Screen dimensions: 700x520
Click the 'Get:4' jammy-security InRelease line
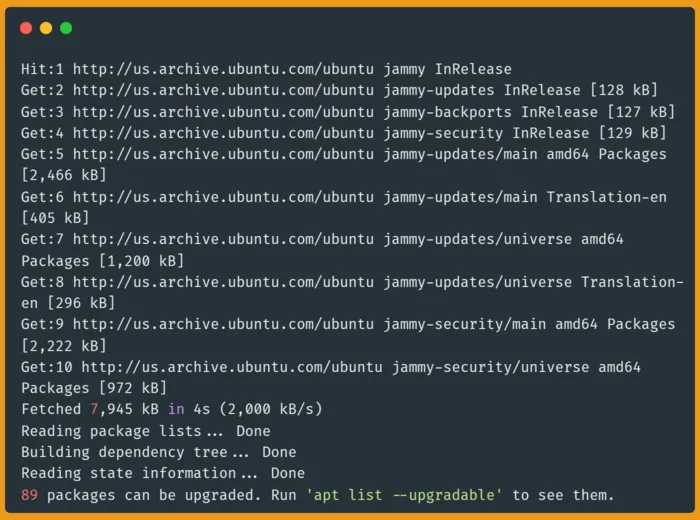point(344,133)
